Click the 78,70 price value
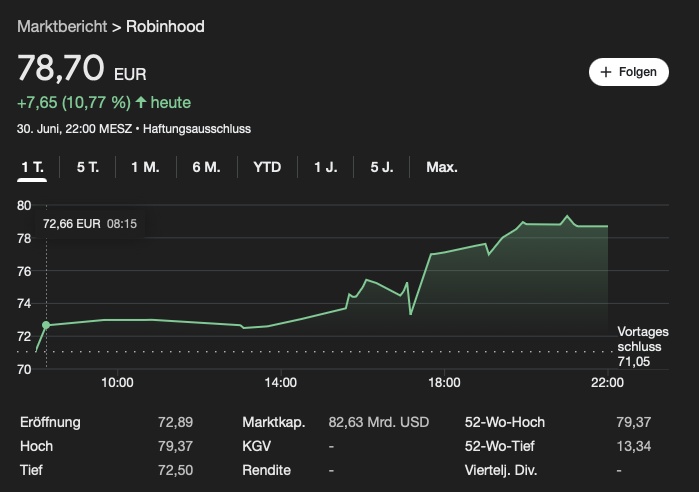The width and height of the screenshot is (699, 492). point(61,68)
